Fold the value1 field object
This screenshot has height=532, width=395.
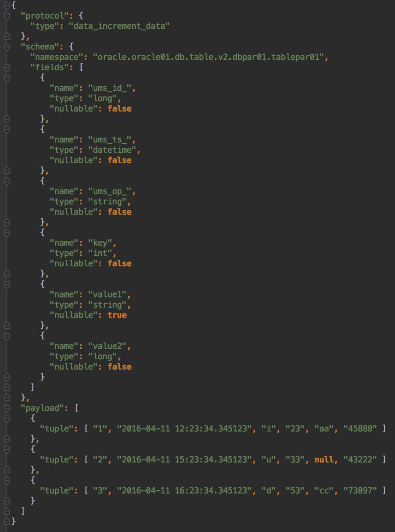(7, 284)
